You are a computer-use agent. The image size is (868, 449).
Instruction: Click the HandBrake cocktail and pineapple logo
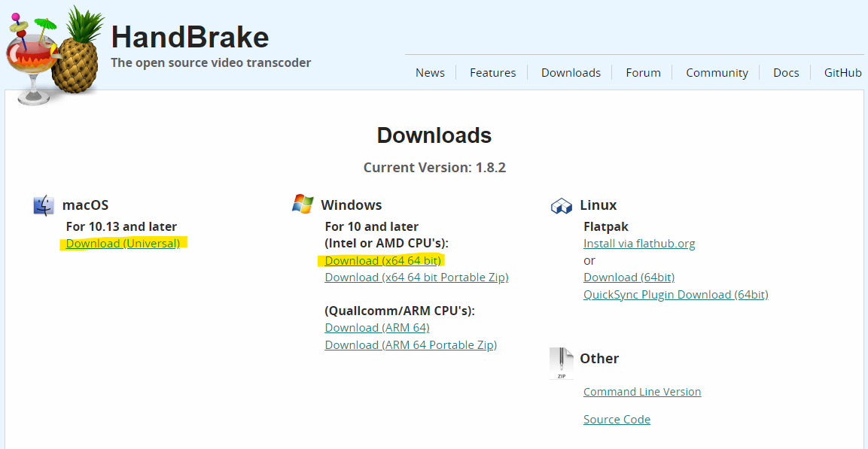coord(55,56)
